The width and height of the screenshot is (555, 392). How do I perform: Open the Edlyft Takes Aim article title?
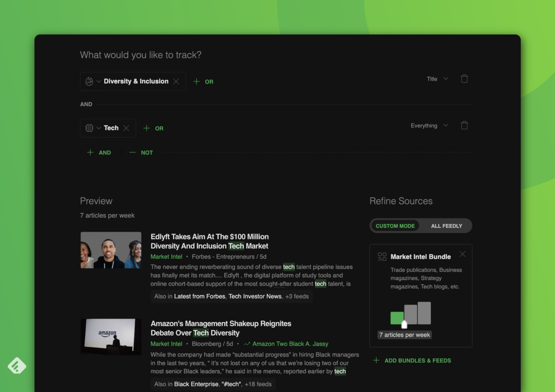[x=210, y=241]
